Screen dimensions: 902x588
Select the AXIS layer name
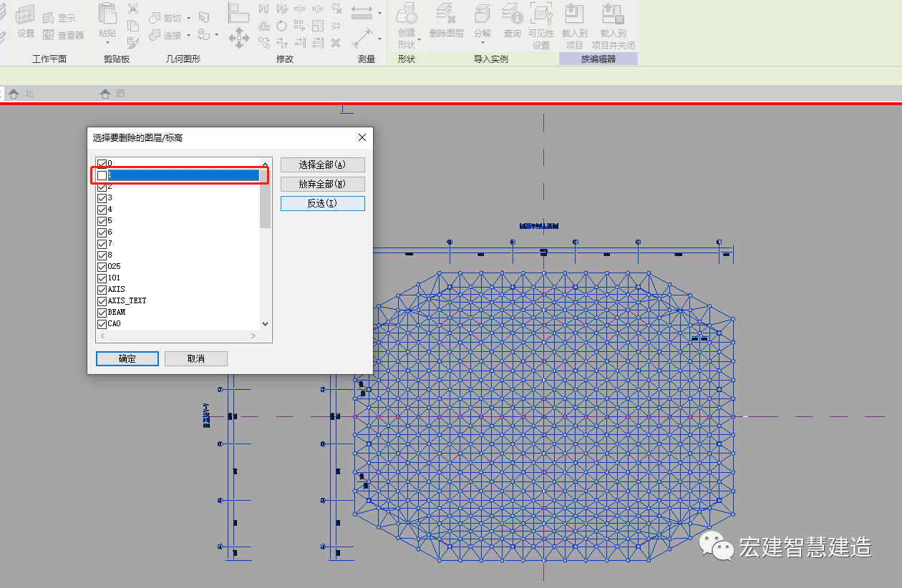(x=116, y=290)
